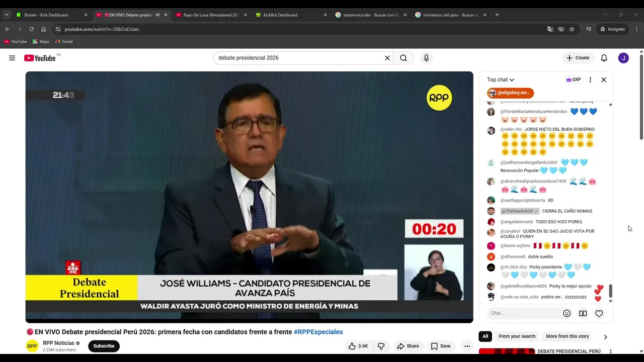The width and height of the screenshot is (644, 362).
Task: Open the media control icon in toolbar
Action: tap(588, 29)
